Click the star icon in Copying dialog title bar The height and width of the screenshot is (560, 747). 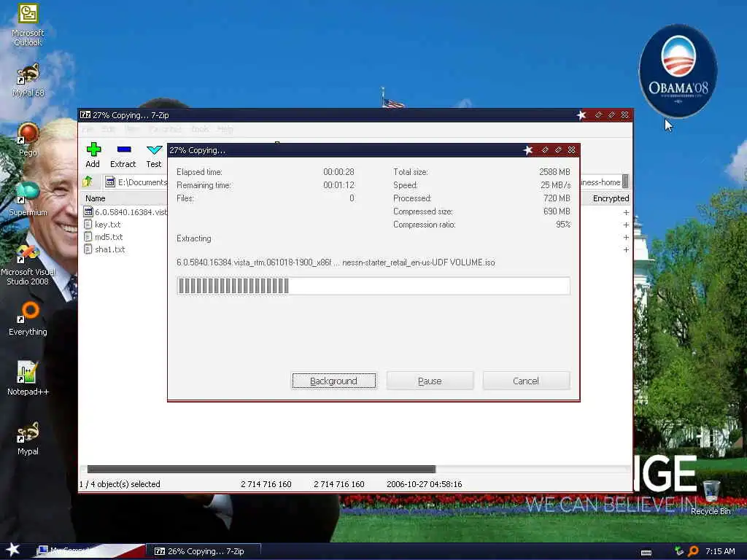[527, 150]
